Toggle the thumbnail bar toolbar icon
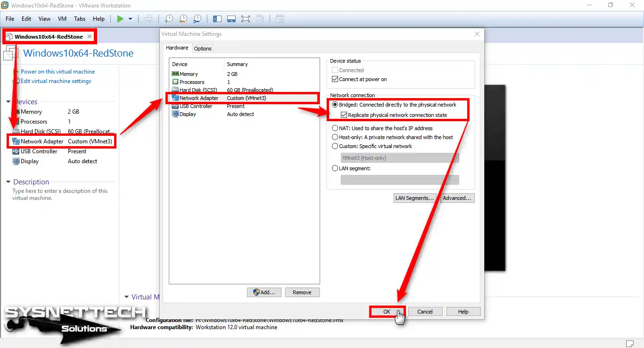Viewport: 644px width, 348px height. point(231,19)
